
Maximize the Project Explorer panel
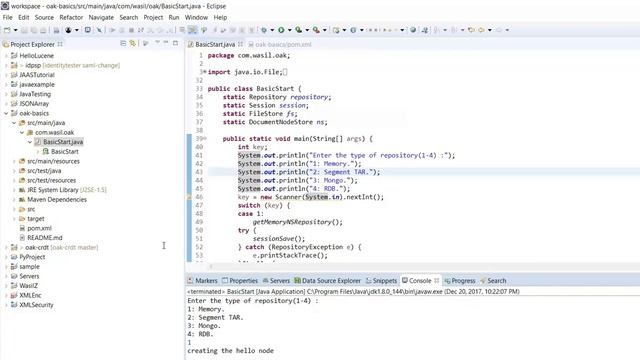click(x=176, y=43)
